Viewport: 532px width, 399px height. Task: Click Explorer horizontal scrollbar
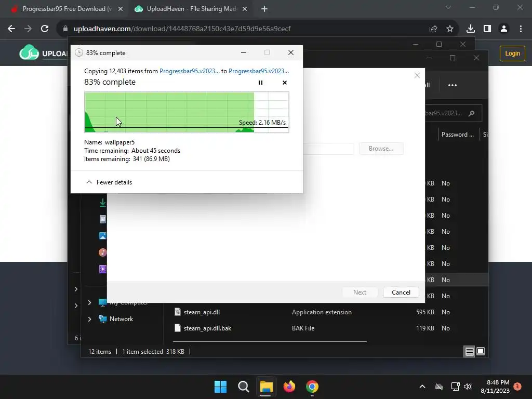point(270,341)
